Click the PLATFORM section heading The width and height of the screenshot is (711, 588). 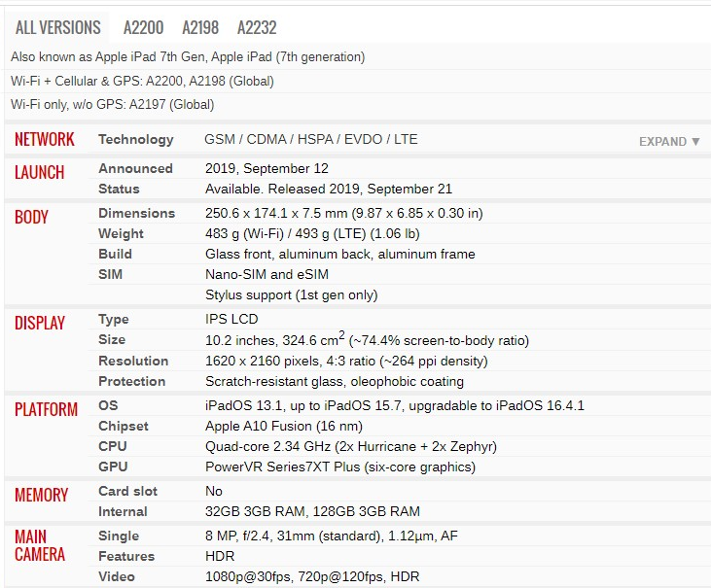pyautogui.click(x=47, y=409)
